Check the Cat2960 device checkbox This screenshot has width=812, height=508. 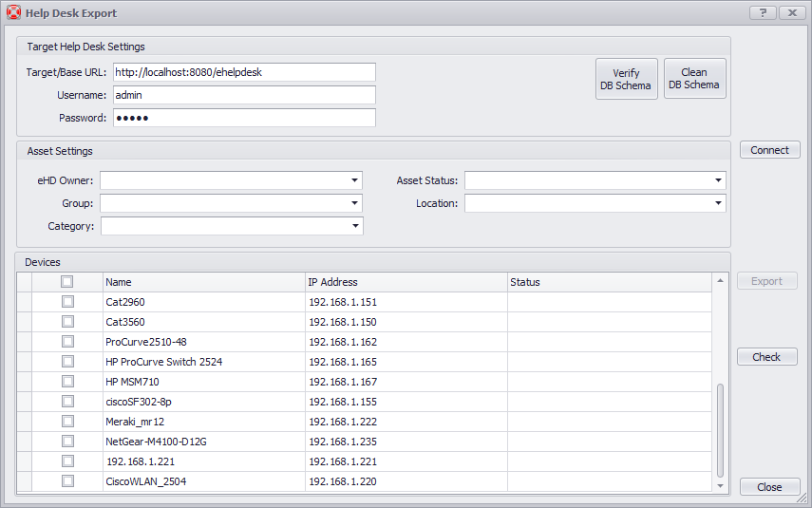67,301
